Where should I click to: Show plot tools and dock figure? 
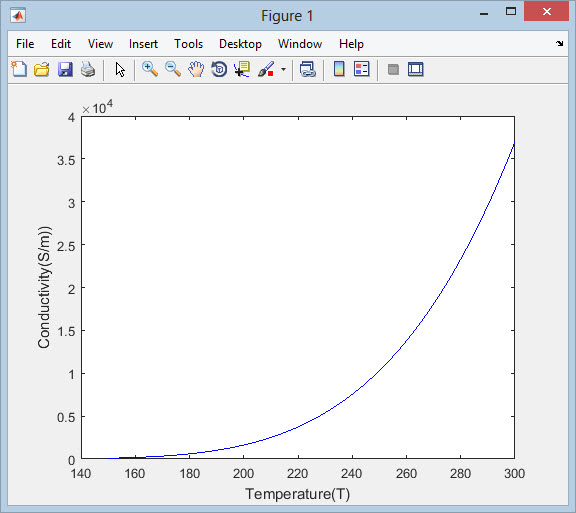[416, 69]
